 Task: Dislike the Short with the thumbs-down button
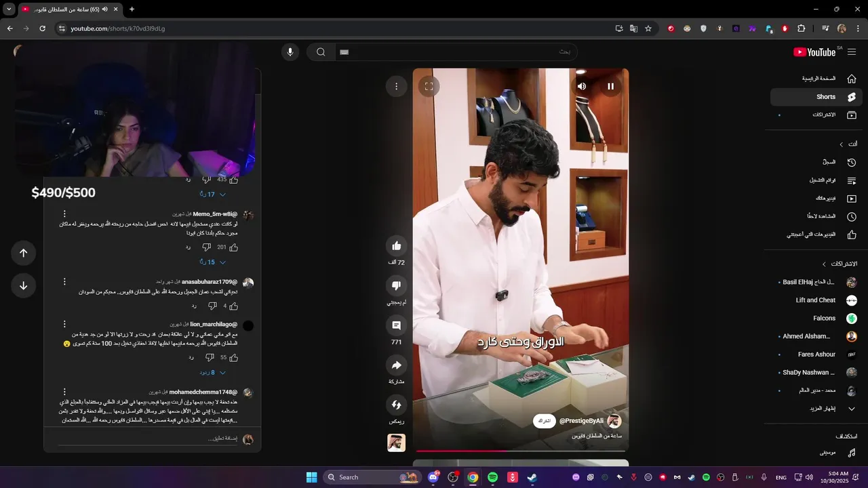(x=397, y=285)
